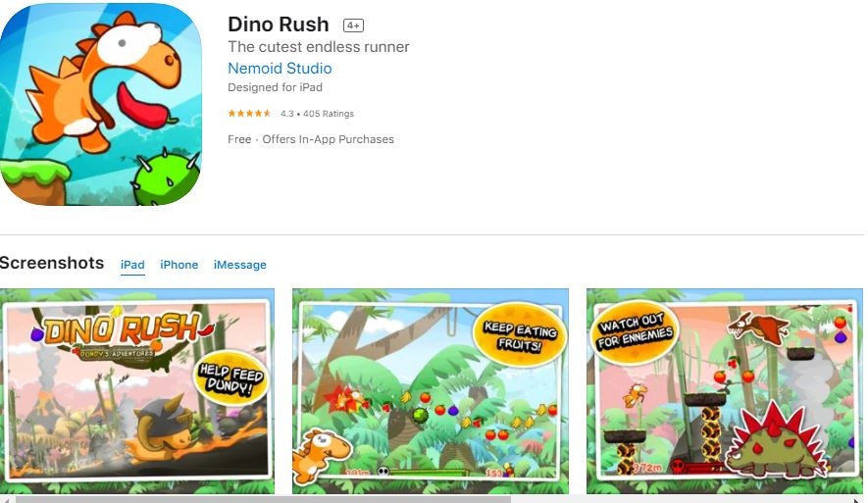
Task: Click the flying pterodactyl in third screenshot
Action: click(758, 327)
